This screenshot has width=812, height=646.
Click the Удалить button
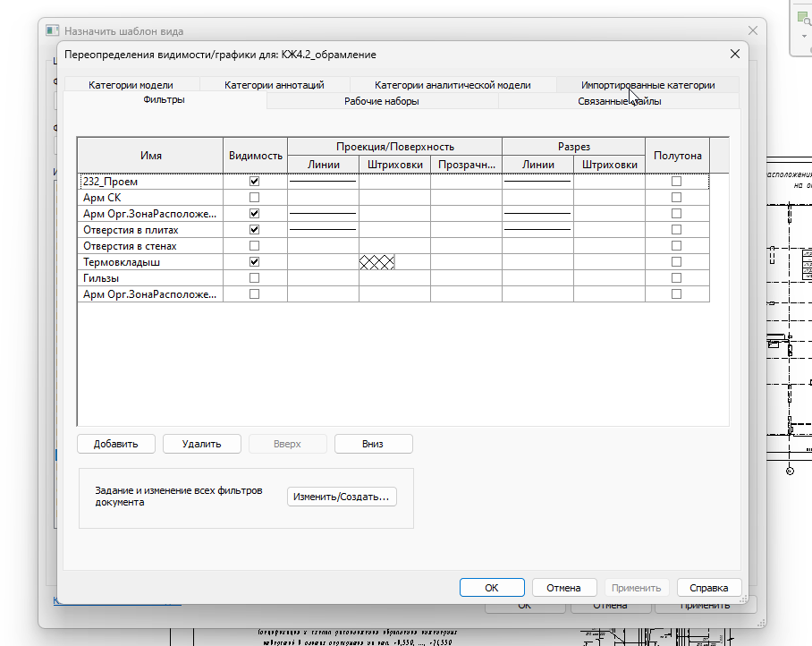[x=202, y=444]
